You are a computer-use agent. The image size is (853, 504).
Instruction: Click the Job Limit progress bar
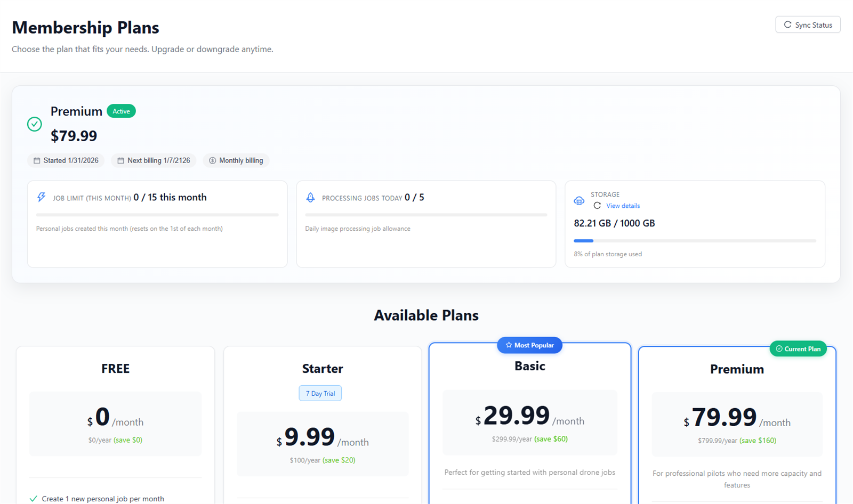click(x=157, y=215)
